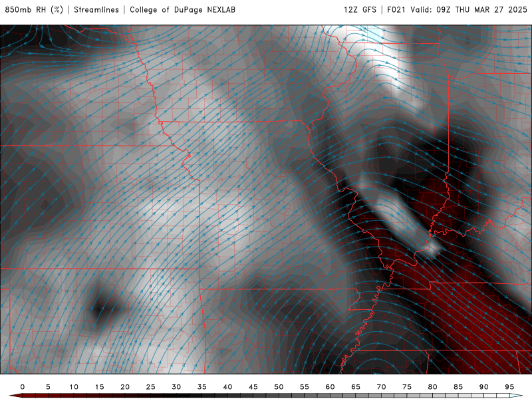
Task: Click legend value '70' on the scale
Action: (381, 387)
